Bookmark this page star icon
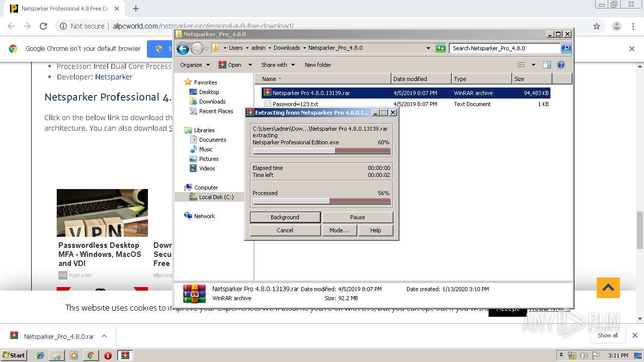The image size is (644, 362). click(597, 26)
